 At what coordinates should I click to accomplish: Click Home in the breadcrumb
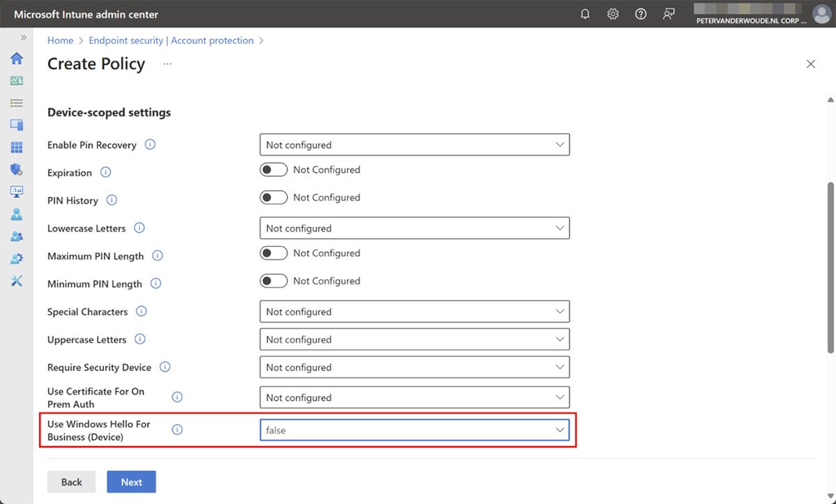point(60,40)
